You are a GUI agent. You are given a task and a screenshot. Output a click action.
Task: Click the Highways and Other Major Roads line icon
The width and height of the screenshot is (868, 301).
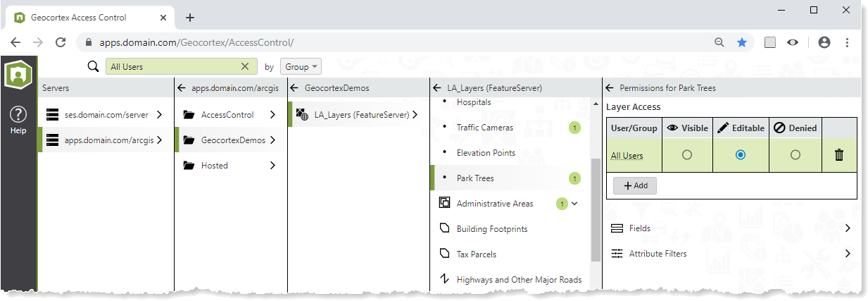tap(444, 279)
